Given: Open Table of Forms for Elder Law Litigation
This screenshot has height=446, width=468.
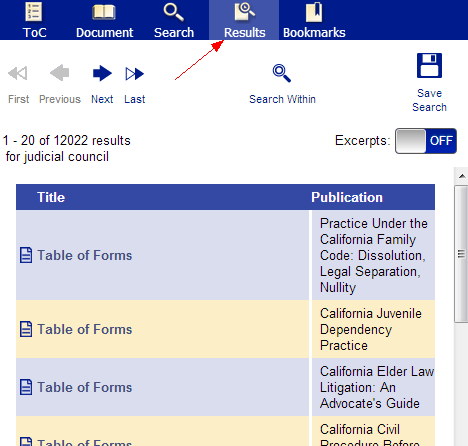Looking at the screenshot, I should pyautogui.click(x=85, y=387).
